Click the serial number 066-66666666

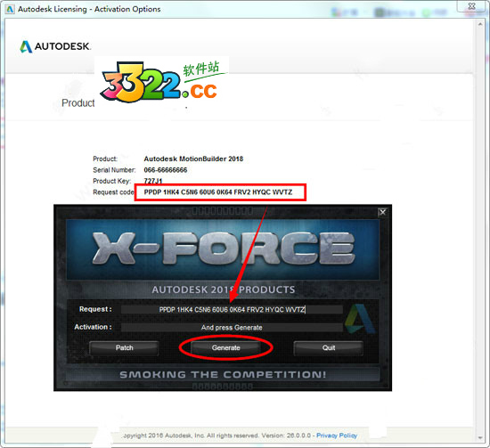click(166, 170)
